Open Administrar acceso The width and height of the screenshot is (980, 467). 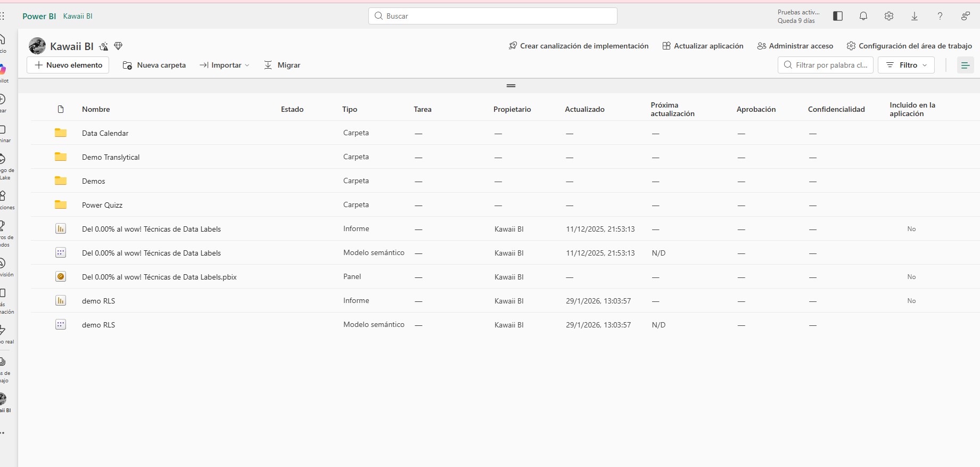click(795, 46)
